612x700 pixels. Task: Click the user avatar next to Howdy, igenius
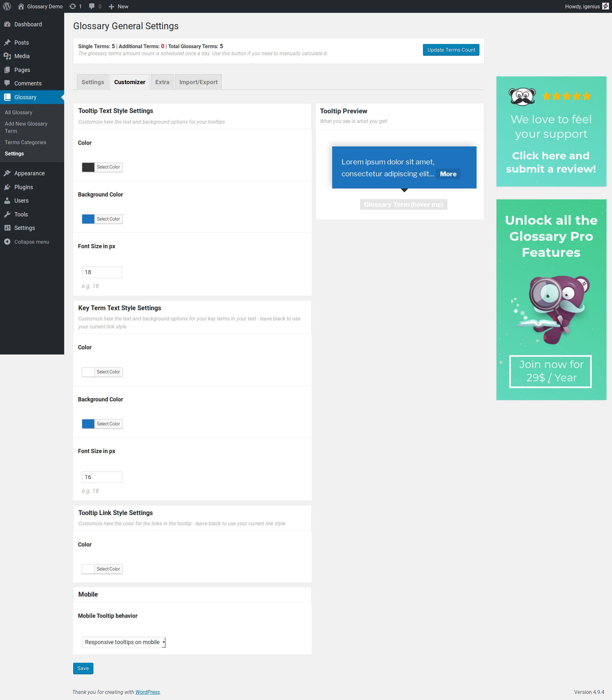pyautogui.click(x=605, y=6)
